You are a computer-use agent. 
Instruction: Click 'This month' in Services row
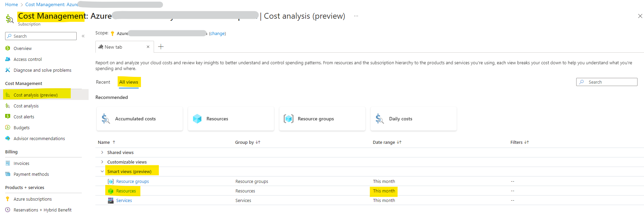[384, 201]
